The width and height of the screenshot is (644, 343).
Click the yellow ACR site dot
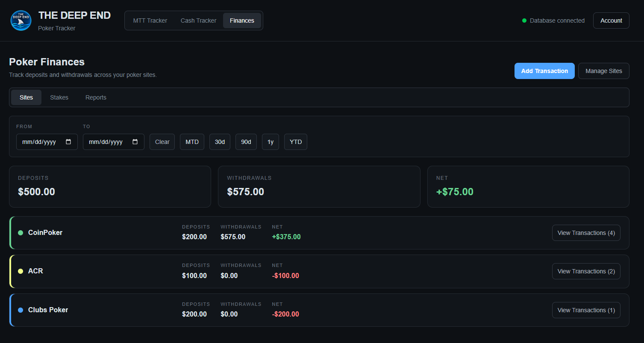point(21,271)
